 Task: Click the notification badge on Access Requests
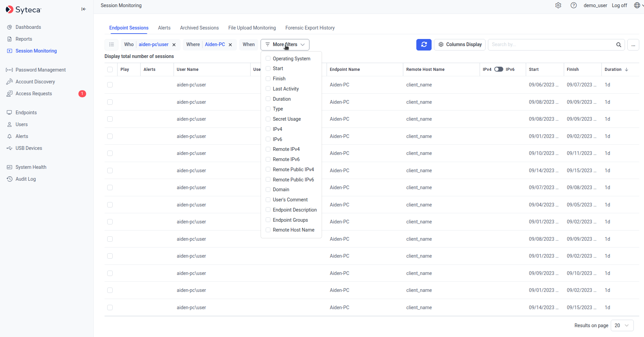coord(82,94)
